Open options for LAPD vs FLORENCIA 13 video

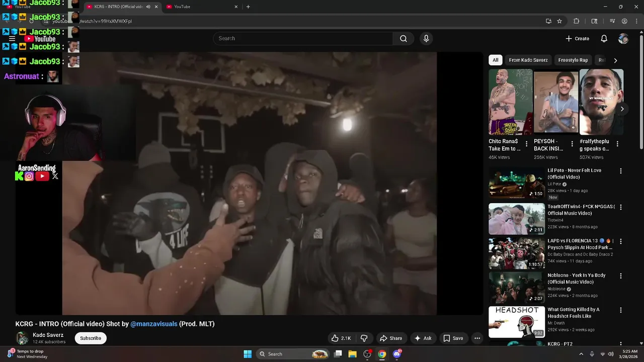pyautogui.click(x=621, y=241)
